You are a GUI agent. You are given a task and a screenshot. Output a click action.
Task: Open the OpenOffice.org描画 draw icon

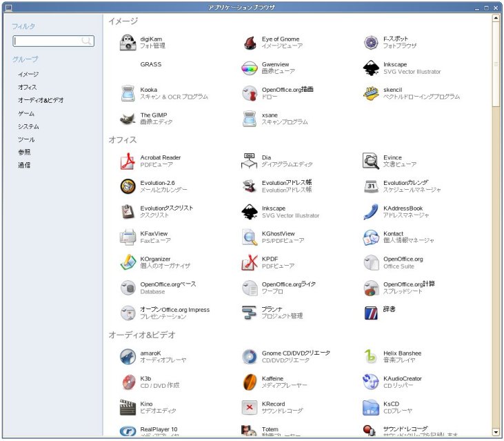[250, 93]
